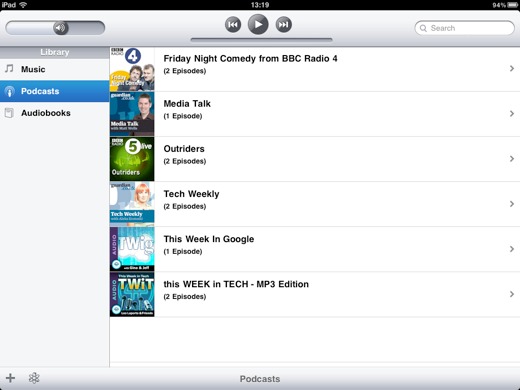This screenshot has height=390, width=520.
Task: Expand Friday Night Comedy chevron
Action: click(x=512, y=68)
